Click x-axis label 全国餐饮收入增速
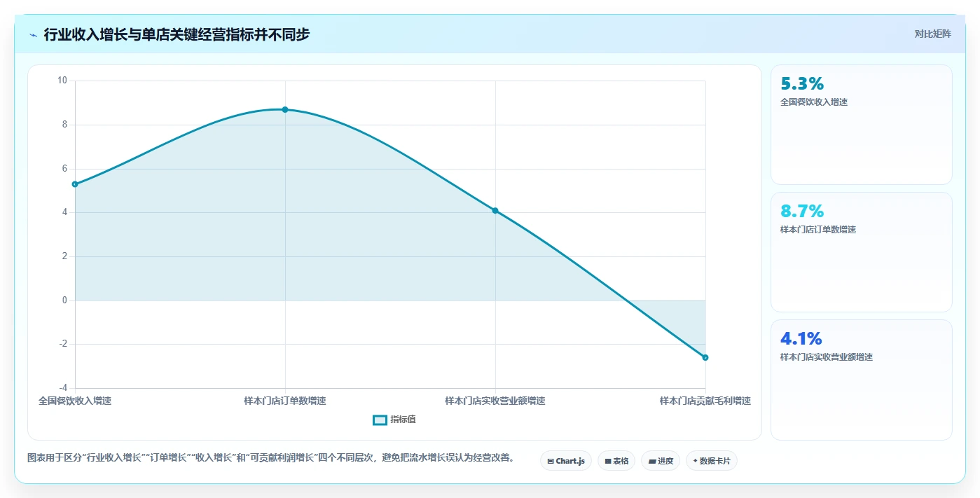This screenshot has width=980, height=498. (x=75, y=401)
